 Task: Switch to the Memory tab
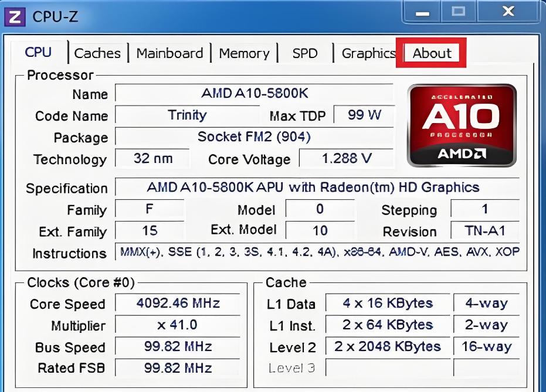[x=244, y=53]
